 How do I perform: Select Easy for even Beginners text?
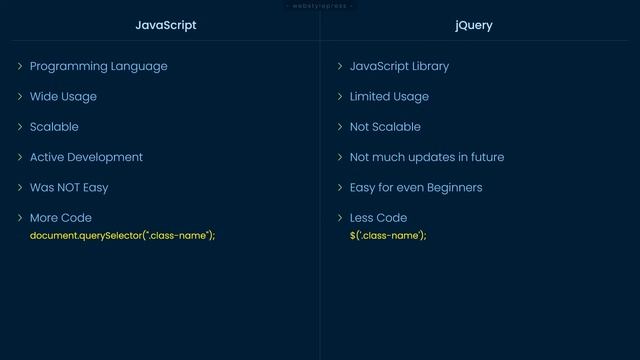click(x=416, y=188)
